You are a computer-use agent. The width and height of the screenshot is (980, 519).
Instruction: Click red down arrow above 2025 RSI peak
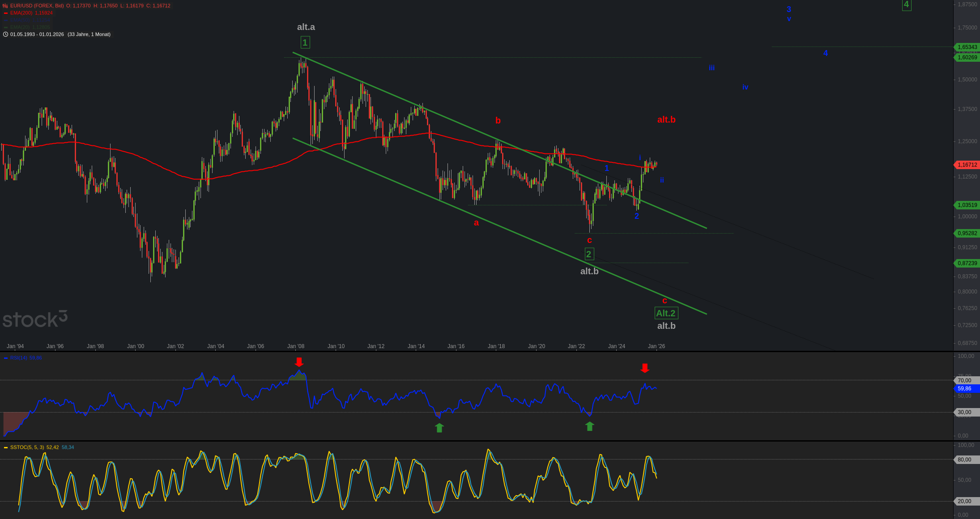pos(644,368)
